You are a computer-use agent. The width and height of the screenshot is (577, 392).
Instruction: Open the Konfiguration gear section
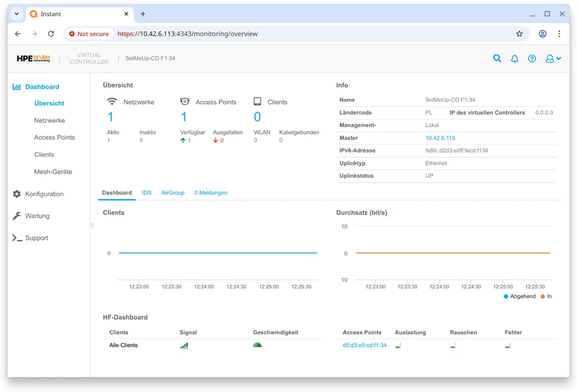[x=44, y=194]
